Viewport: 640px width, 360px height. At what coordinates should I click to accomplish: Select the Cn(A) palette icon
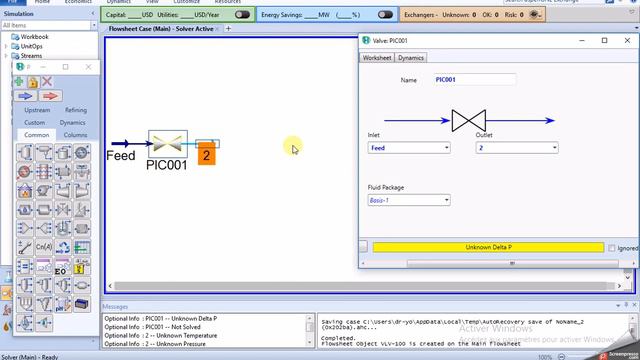point(44,247)
